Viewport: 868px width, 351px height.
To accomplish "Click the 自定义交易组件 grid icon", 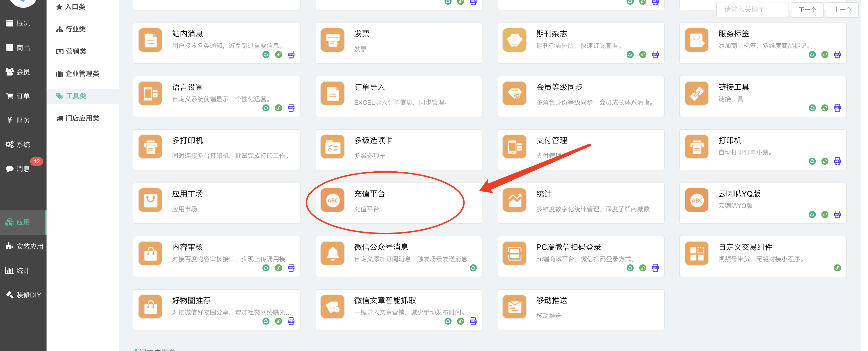I will 696,254.
